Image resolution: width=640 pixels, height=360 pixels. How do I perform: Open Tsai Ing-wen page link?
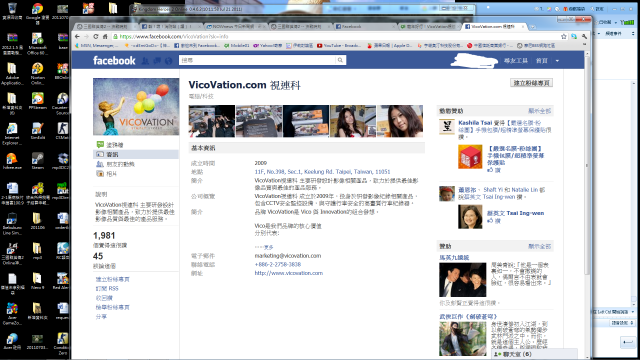click(x=515, y=213)
